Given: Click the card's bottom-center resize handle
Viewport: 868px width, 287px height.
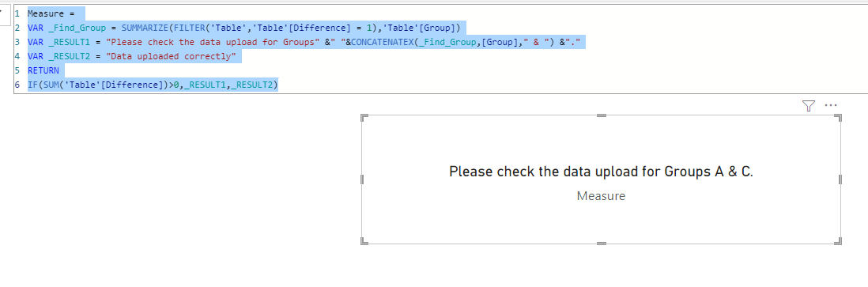Looking at the screenshot, I should [x=601, y=244].
